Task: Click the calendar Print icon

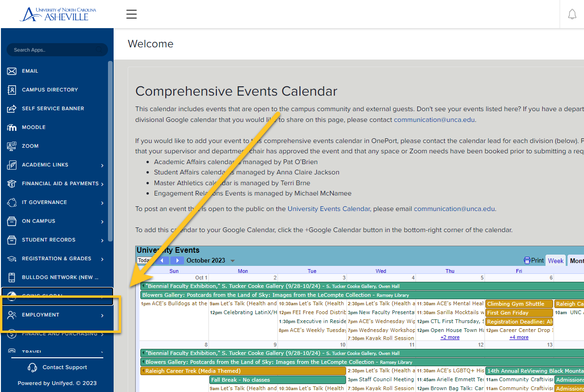Action: tap(527, 261)
